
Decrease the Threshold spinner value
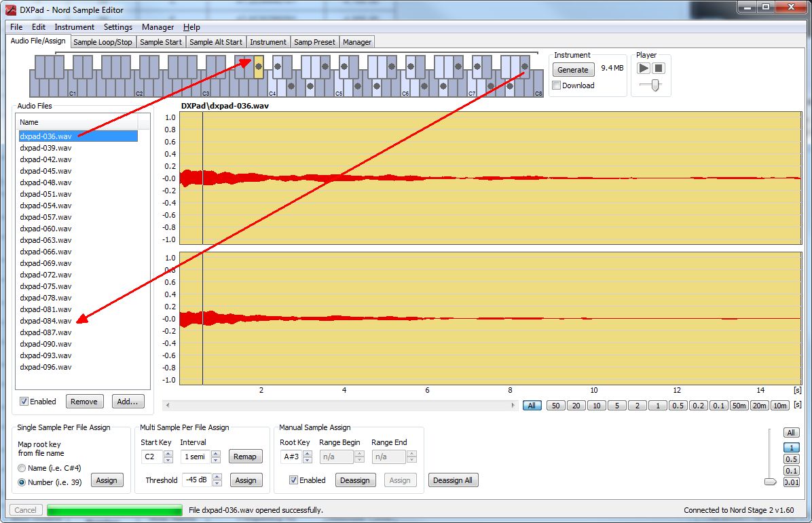pyautogui.click(x=217, y=483)
